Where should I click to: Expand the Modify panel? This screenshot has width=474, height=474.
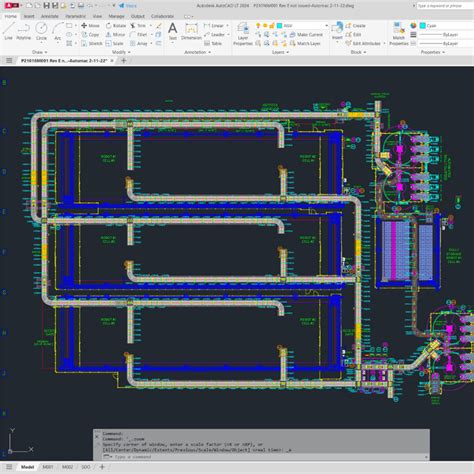click(x=121, y=52)
